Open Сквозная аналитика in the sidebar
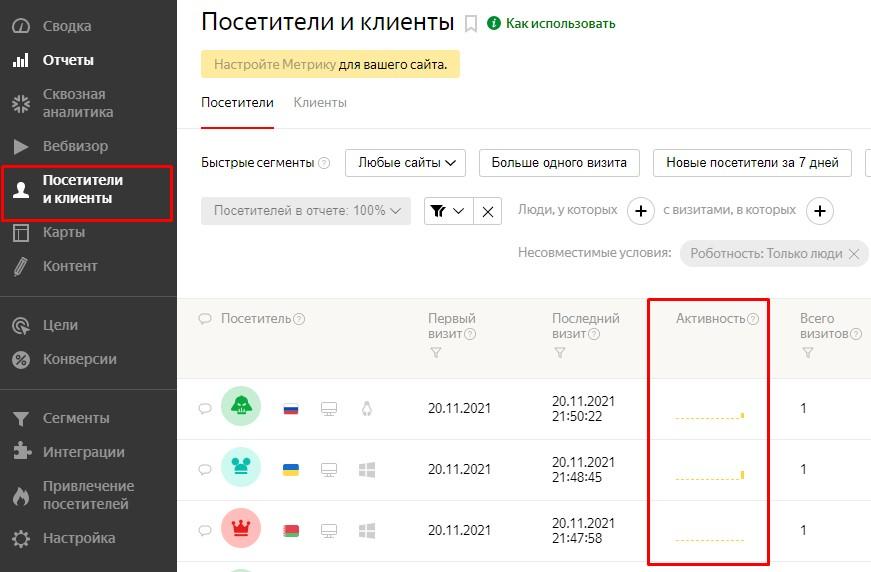The width and height of the screenshot is (871, 572). 63,103
